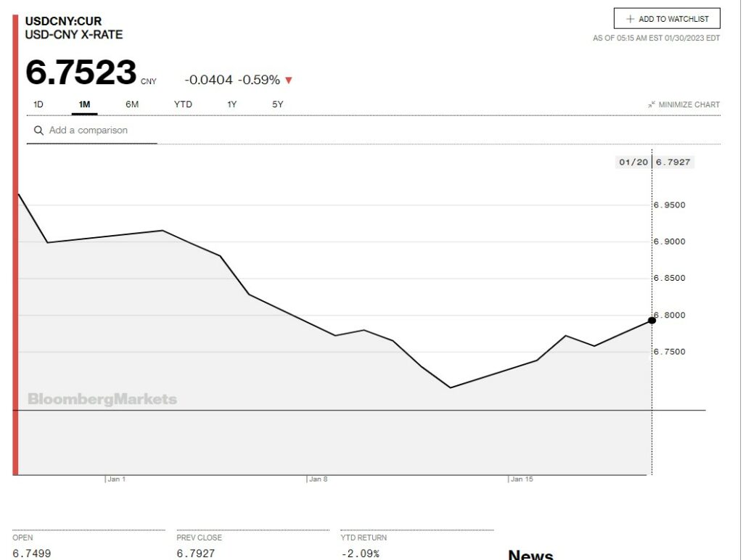743x560 pixels.
Task: Select the 1D time range
Action: (38, 104)
